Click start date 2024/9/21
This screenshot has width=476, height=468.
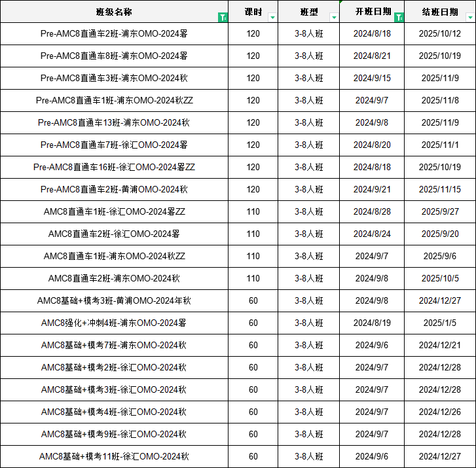[372, 189]
